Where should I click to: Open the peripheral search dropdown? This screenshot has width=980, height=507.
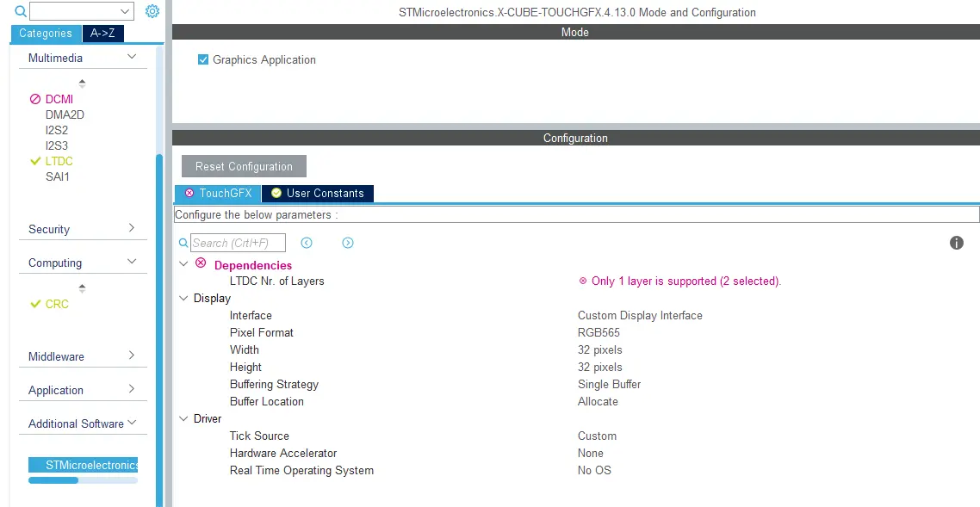point(126,11)
